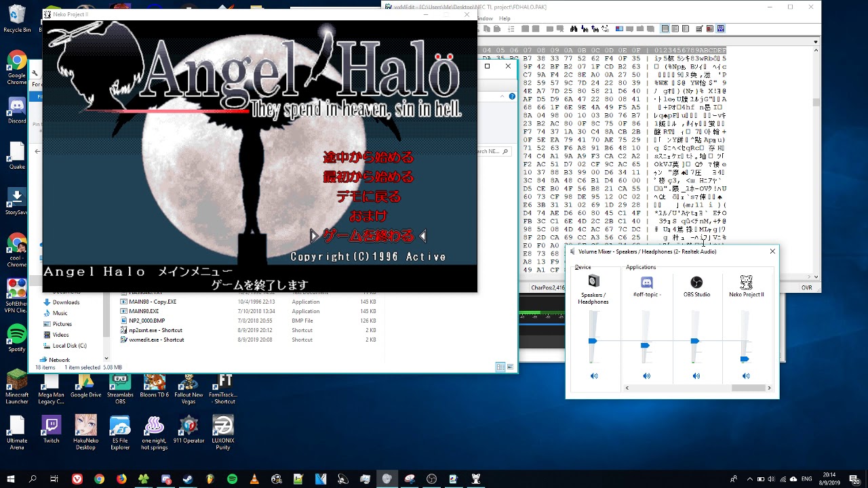
Task: Mute OBS Studio in Volume Mixer
Action: point(696,375)
